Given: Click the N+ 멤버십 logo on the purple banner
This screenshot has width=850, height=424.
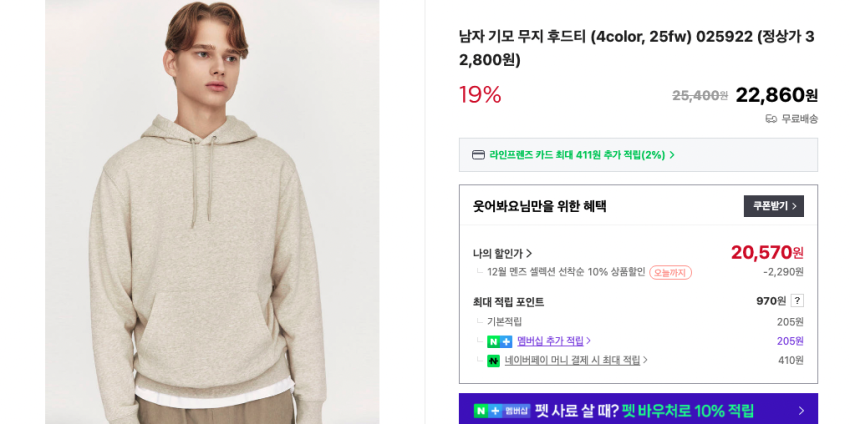Looking at the screenshot, I should [x=502, y=411].
